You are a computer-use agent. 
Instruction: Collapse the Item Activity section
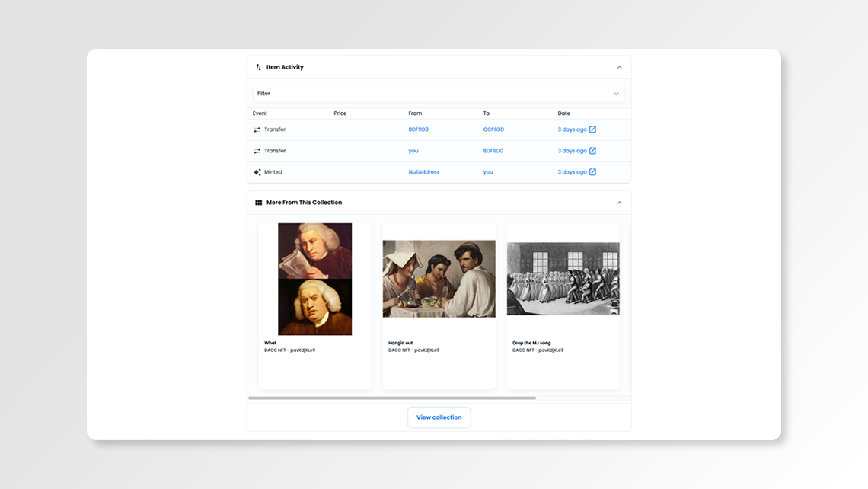(x=620, y=67)
